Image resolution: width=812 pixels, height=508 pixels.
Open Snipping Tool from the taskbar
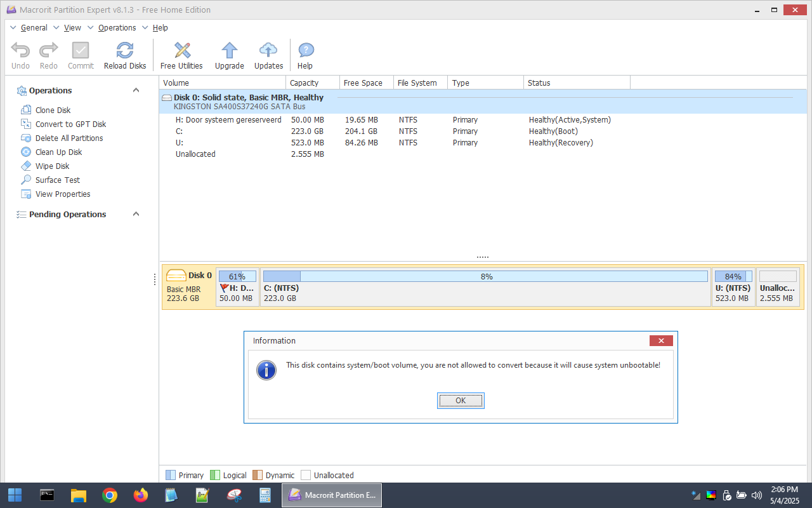(235, 495)
